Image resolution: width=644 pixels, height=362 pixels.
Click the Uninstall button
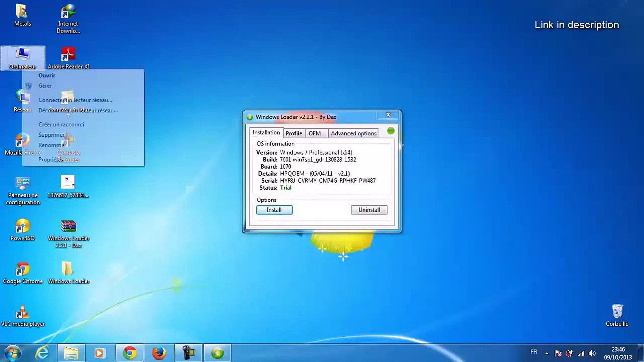tap(369, 210)
